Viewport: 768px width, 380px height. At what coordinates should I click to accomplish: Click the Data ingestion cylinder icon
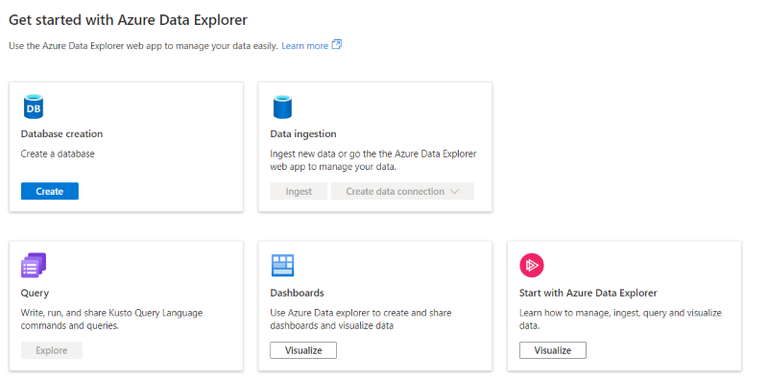point(282,107)
